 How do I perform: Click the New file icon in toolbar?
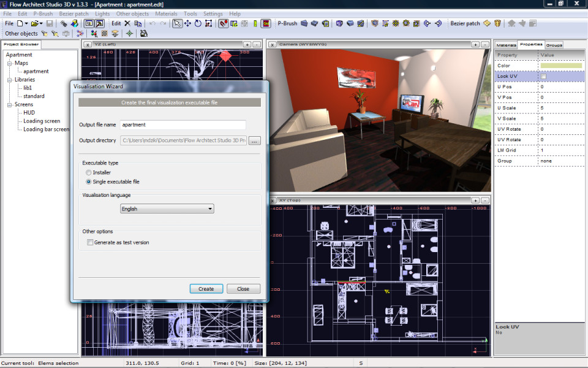click(20, 23)
